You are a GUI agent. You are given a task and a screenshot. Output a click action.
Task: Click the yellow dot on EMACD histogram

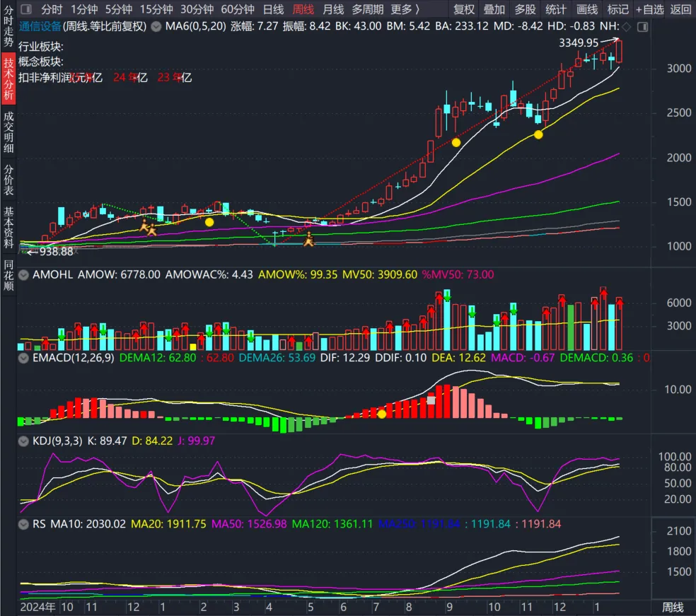[x=382, y=414]
